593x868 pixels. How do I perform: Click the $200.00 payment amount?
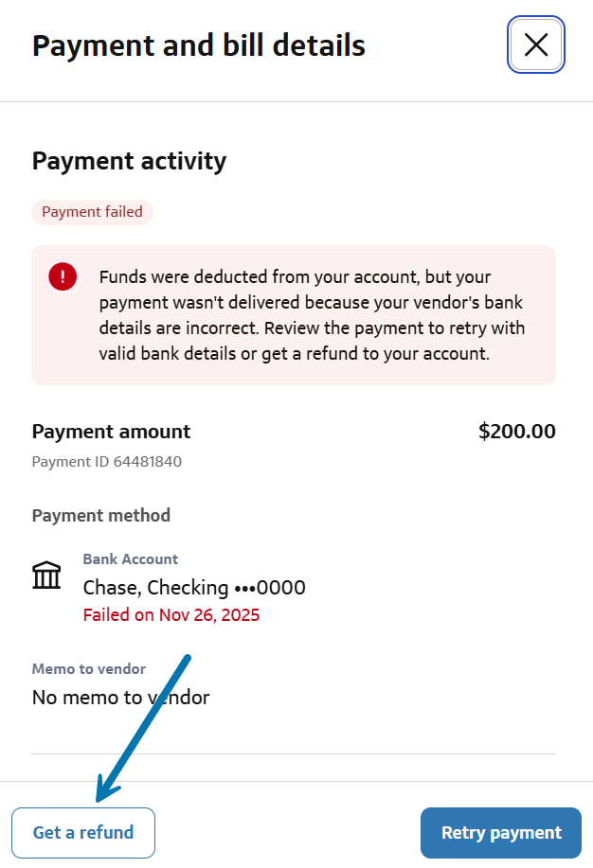tap(516, 432)
